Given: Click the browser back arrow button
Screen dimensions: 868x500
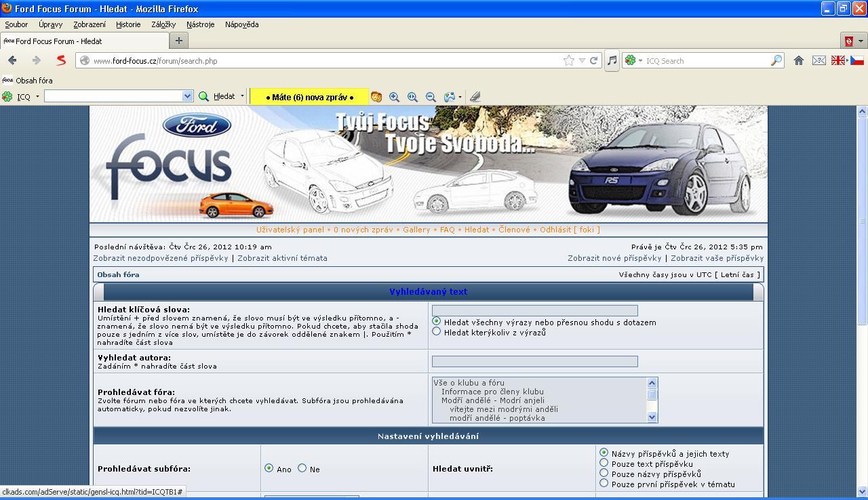Looking at the screenshot, I should pos(12,60).
